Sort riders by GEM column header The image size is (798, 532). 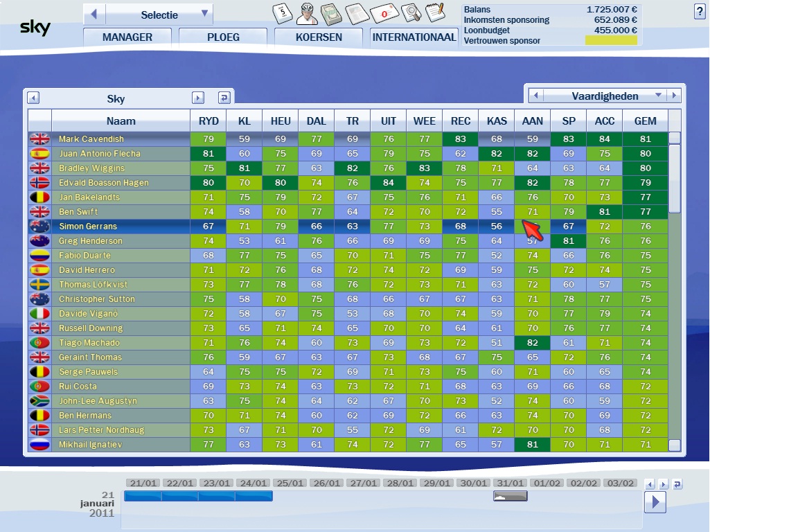[x=645, y=121]
